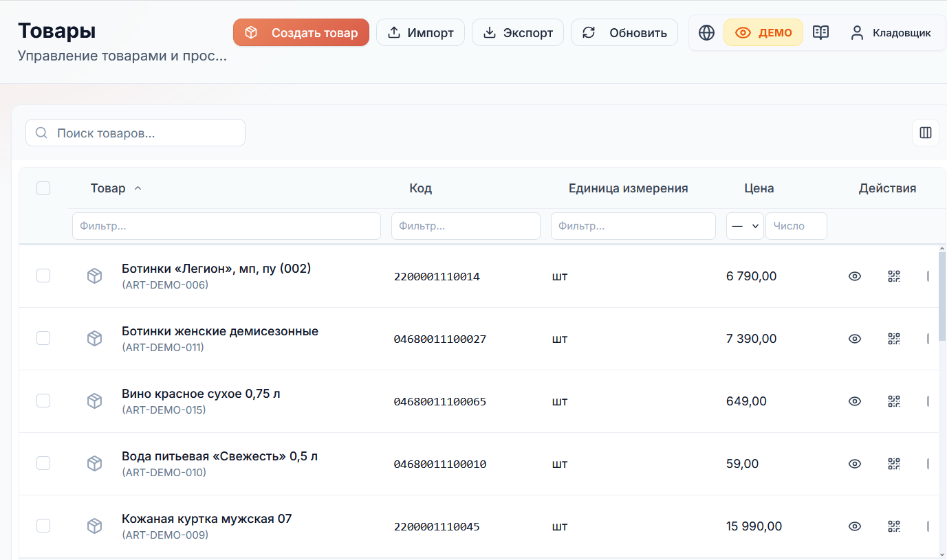Click package icon beside Вино красное сухое
This screenshot has height=560, width=947.
[x=95, y=401]
